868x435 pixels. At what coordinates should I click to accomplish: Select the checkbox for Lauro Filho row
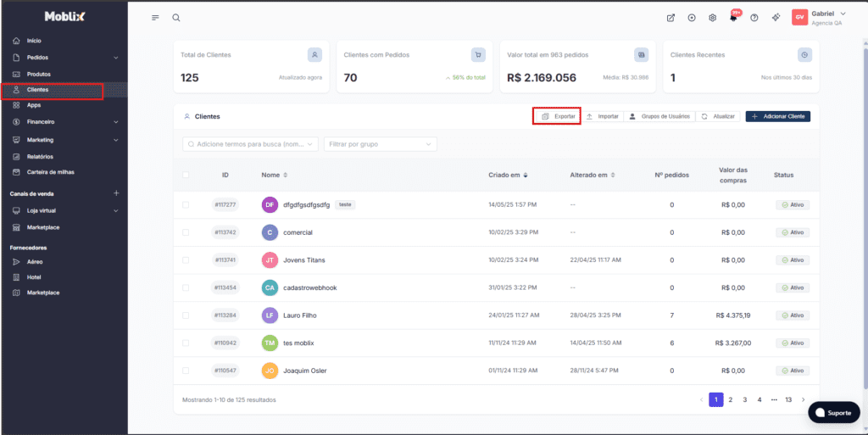(186, 315)
